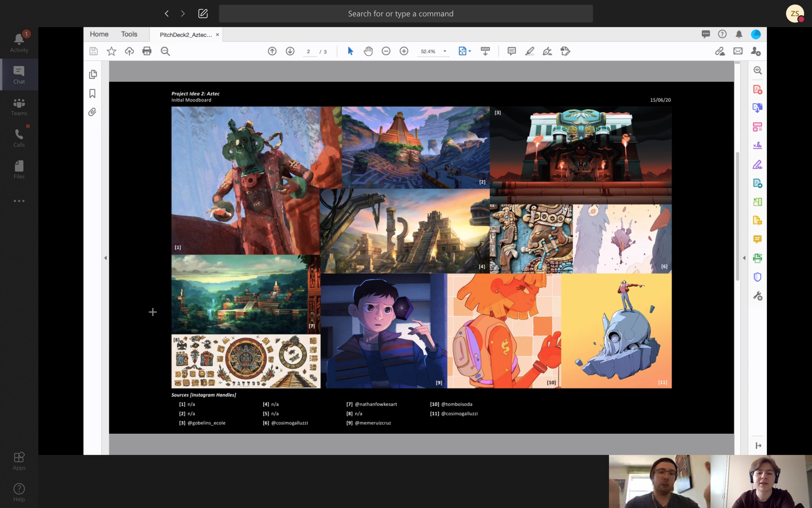Open More Tools wrench in right pane
This screenshot has height=508, width=812.
[x=757, y=296]
